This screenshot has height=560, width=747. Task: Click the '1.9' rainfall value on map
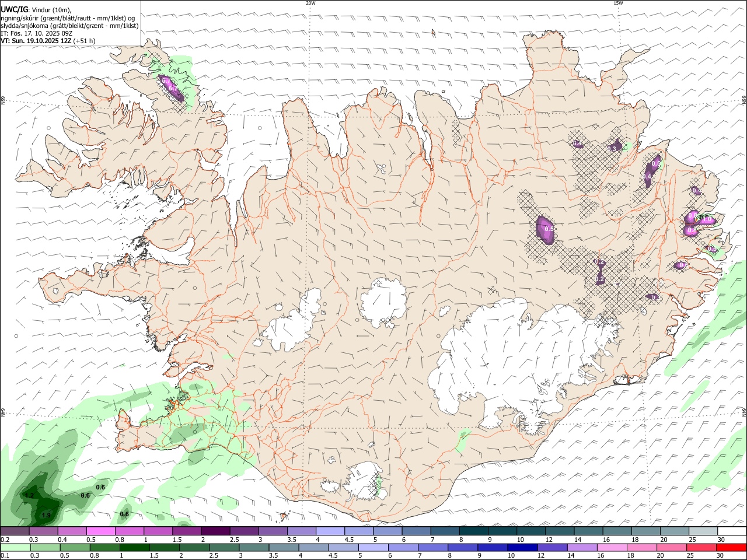(46, 515)
